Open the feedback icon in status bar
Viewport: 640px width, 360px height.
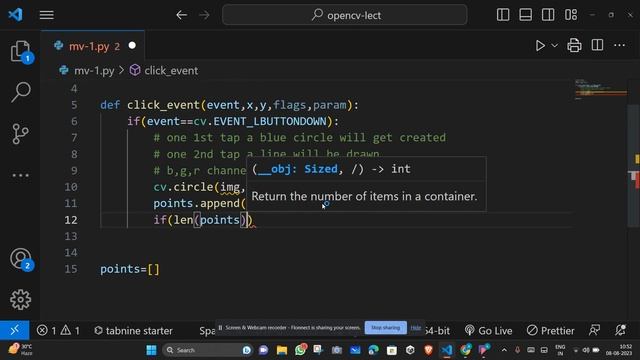pos(594,330)
